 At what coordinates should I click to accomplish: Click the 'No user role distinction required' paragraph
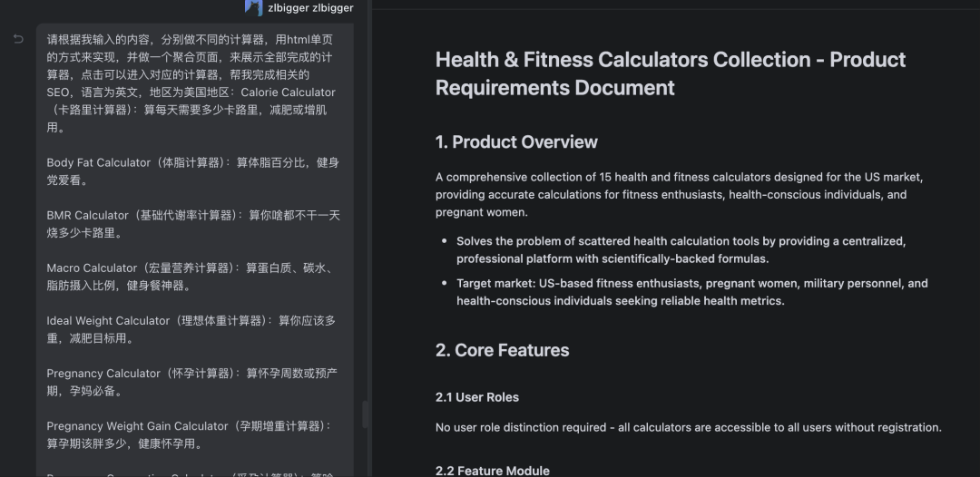point(688,427)
